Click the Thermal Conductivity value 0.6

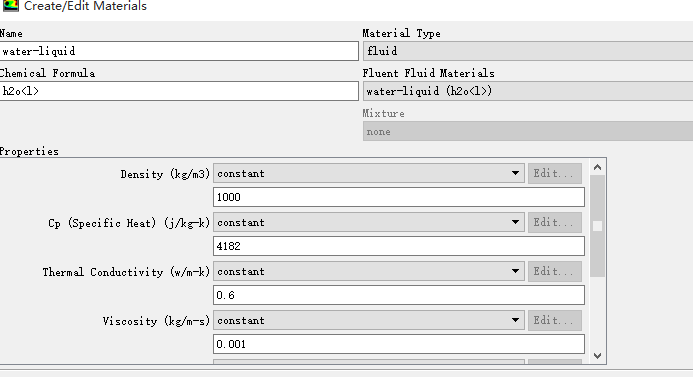click(399, 295)
